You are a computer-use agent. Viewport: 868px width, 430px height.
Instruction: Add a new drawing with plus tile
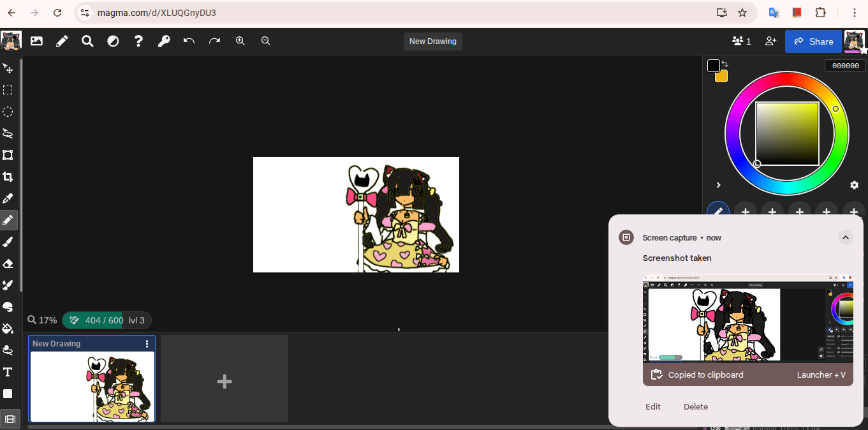pos(224,382)
